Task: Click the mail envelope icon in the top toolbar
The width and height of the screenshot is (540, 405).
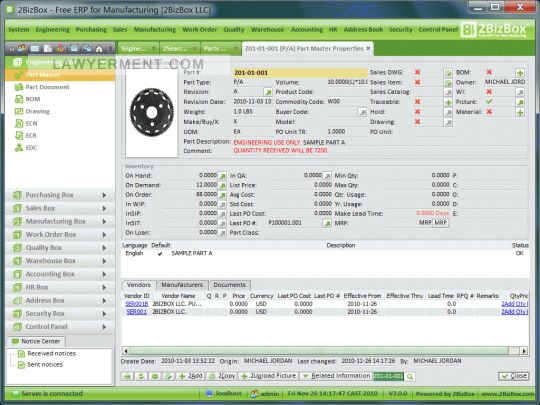Action: (35, 49)
